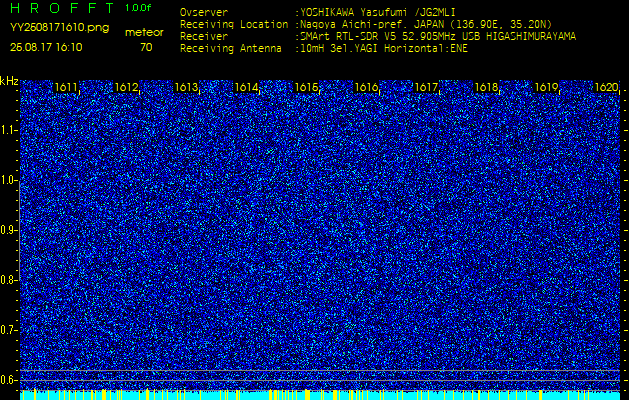Select the filename YY2508171610.png
Image resolution: width=629 pixels, height=400 pixels.
pyautogui.click(x=59, y=28)
